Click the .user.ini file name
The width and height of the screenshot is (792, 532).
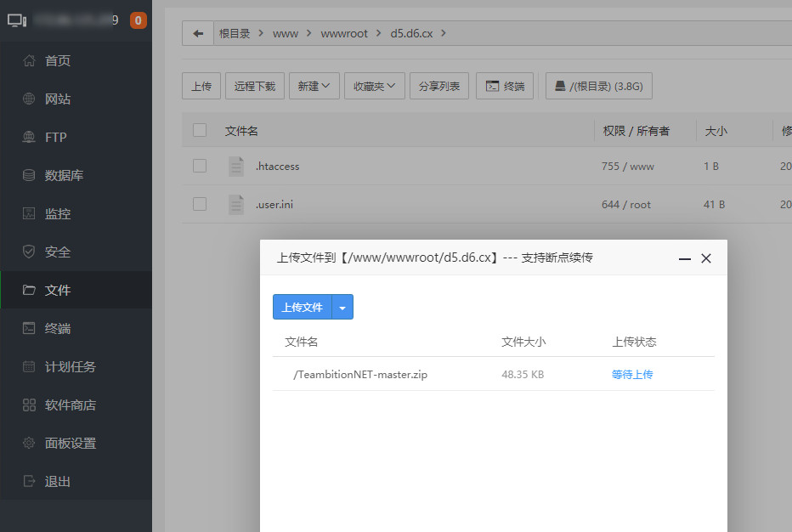click(274, 205)
